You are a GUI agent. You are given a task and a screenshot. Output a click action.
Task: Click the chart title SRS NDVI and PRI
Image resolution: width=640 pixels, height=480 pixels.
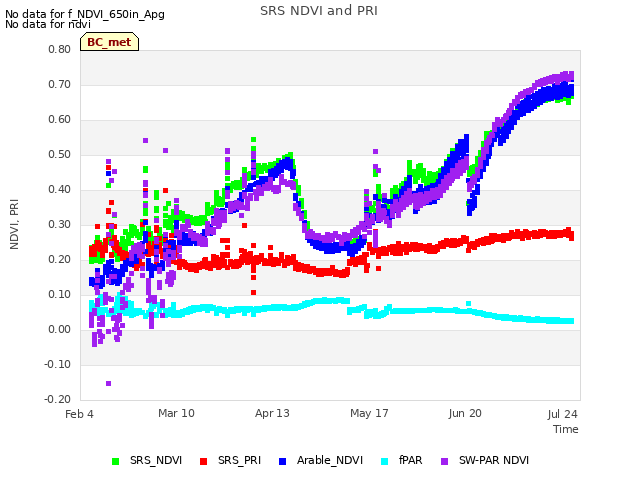(x=319, y=11)
